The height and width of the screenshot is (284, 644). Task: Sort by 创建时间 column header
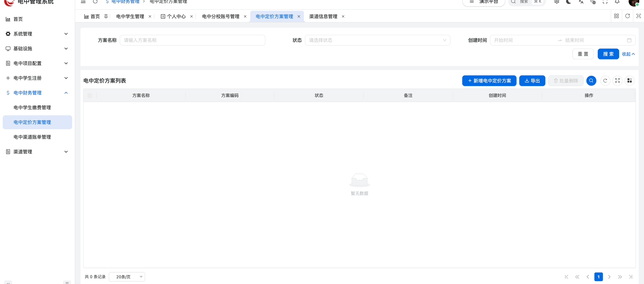497,95
